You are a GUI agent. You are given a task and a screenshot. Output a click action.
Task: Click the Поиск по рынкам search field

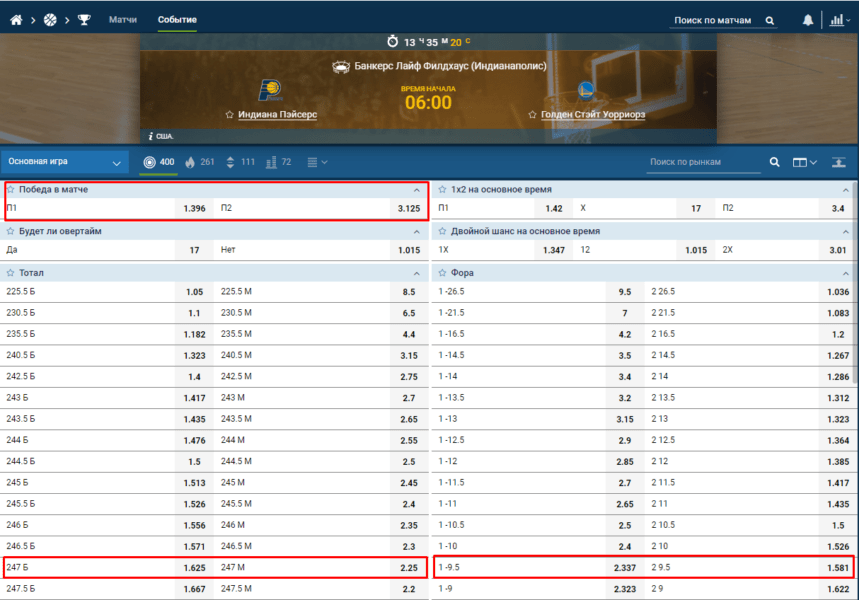click(700, 162)
